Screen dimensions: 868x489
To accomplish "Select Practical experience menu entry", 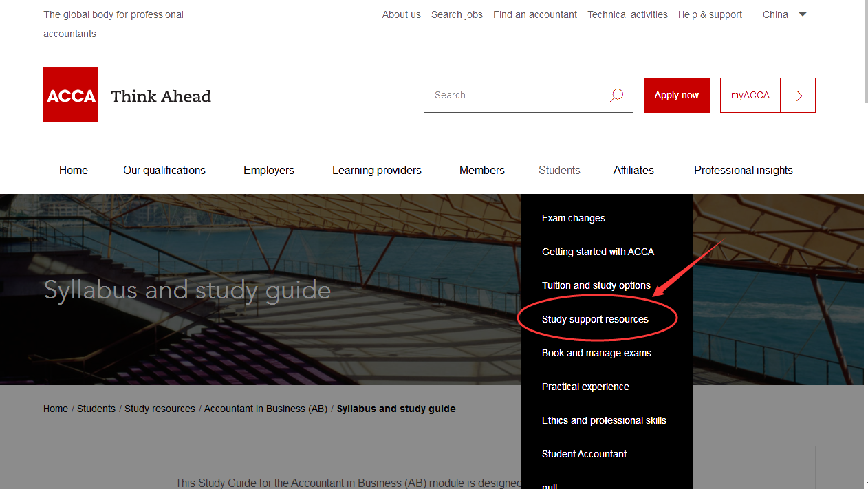I will (585, 387).
